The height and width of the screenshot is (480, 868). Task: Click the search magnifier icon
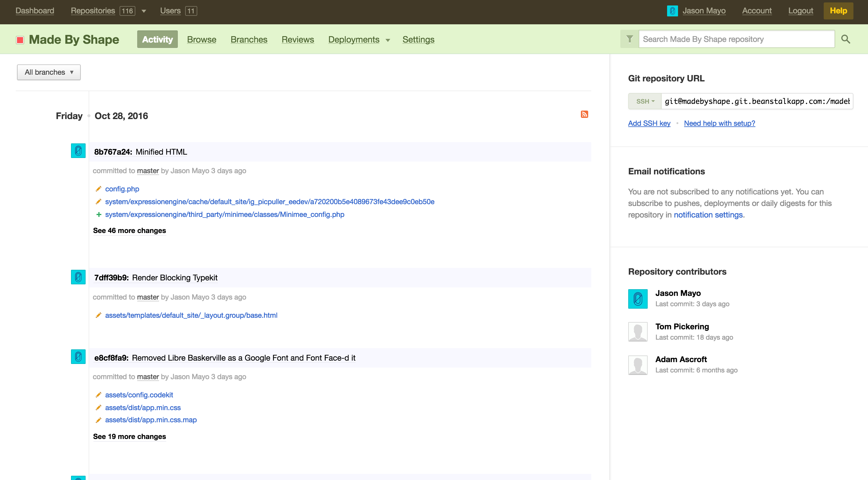tap(846, 39)
